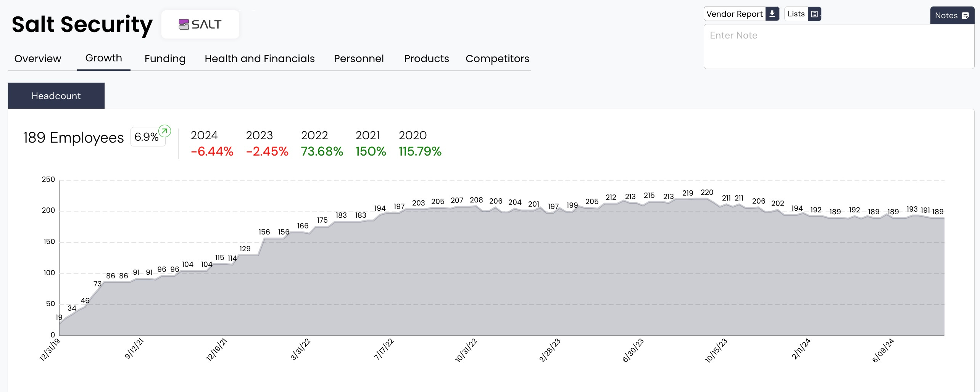This screenshot has height=392, width=980.
Task: Click the data label 166
Action: click(x=303, y=226)
